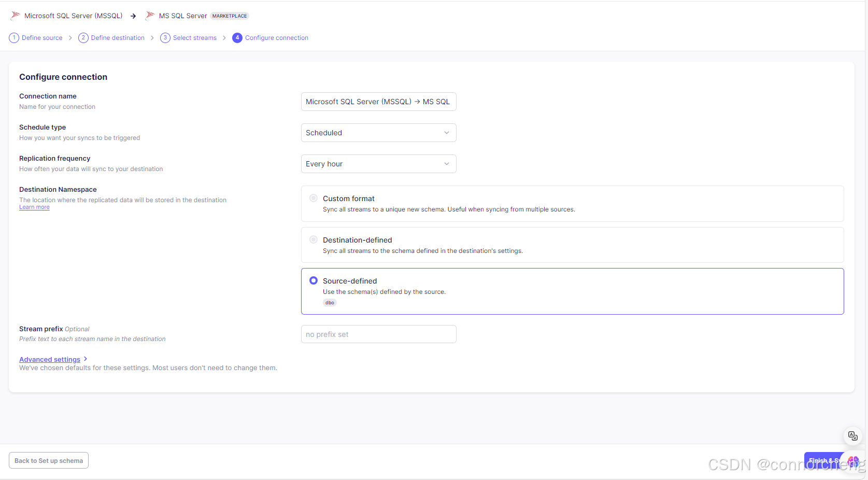
Task: Click the dbo schema tag
Action: pyautogui.click(x=330, y=303)
